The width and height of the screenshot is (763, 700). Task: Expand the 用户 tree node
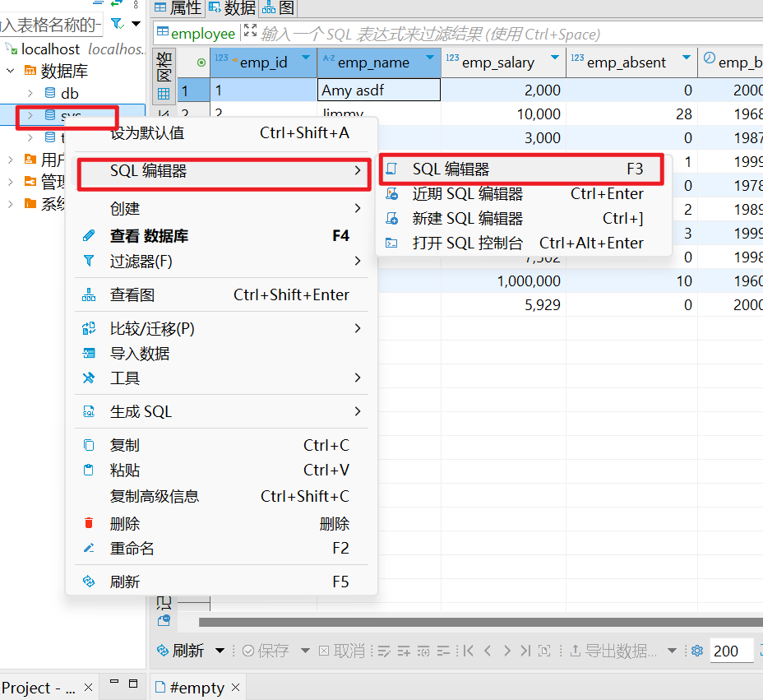[x=12, y=159]
